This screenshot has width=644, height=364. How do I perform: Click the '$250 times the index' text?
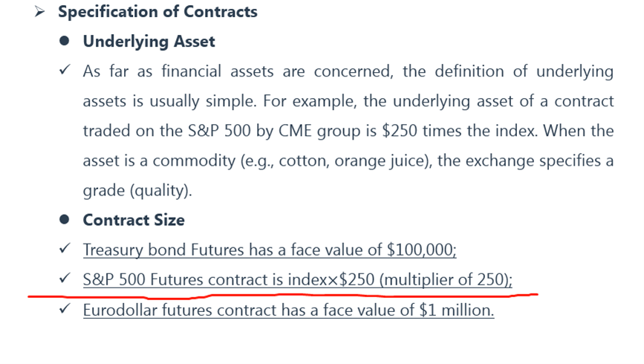click(x=459, y=131)
